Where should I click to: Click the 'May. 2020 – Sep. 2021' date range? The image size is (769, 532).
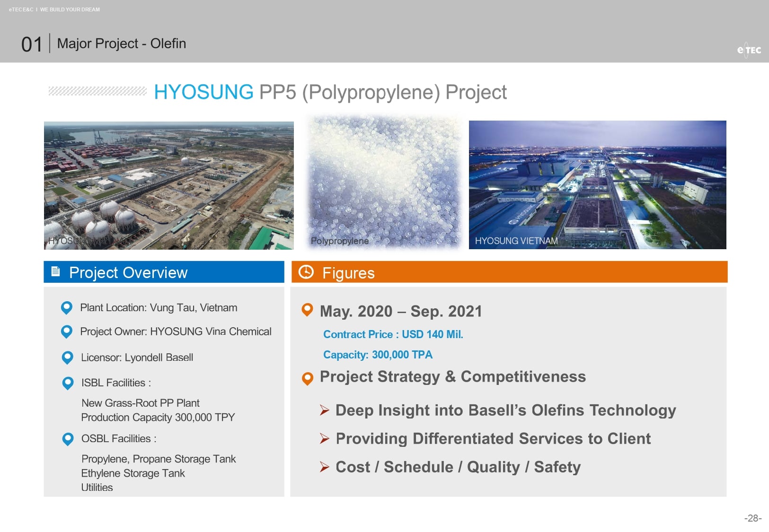(x=401, y=311)
